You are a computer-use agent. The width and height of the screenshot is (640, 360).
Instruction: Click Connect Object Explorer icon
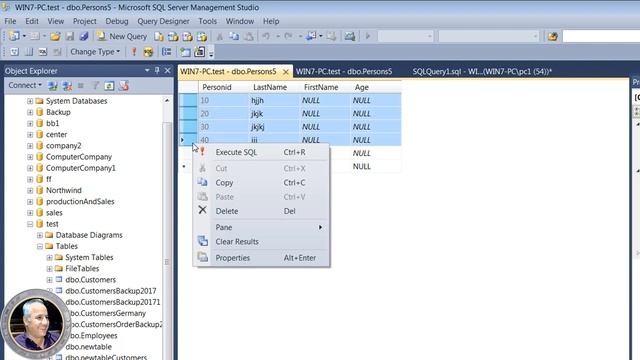coord(53,86)
